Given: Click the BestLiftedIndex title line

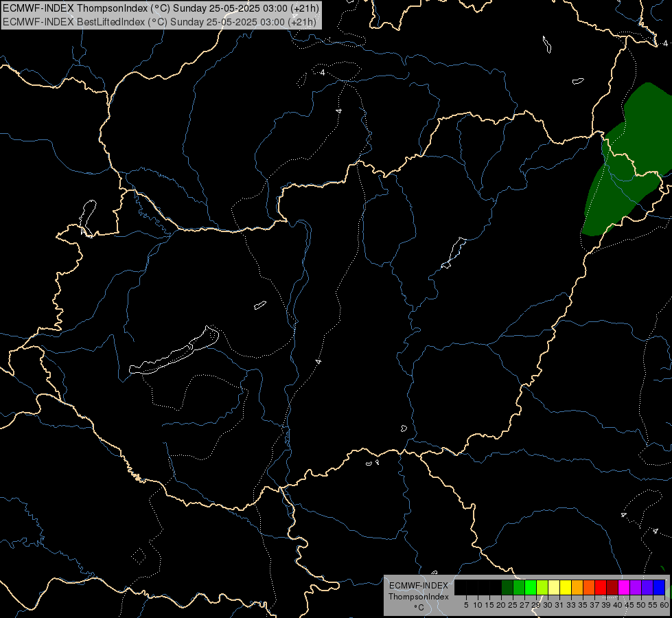Looking at the screenshot, I should tap(159, 22).
